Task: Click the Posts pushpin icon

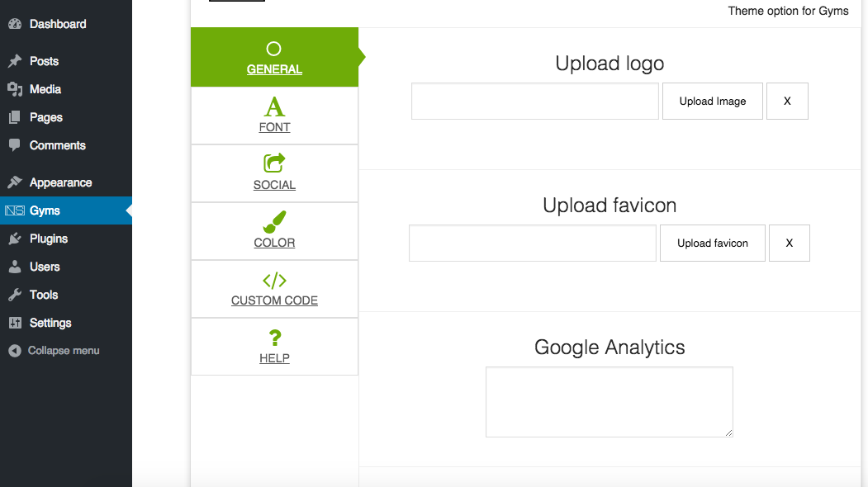Action: pos(15,61)
